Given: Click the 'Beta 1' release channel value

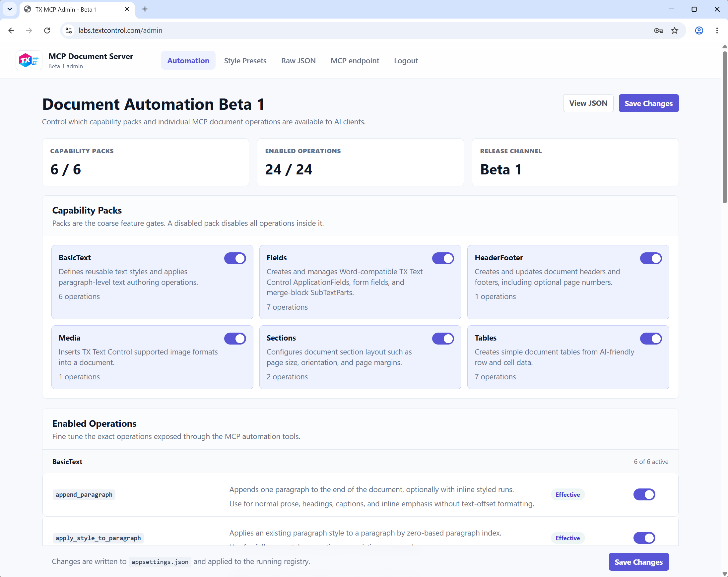Looking at the screenshot, I should 501,169.
